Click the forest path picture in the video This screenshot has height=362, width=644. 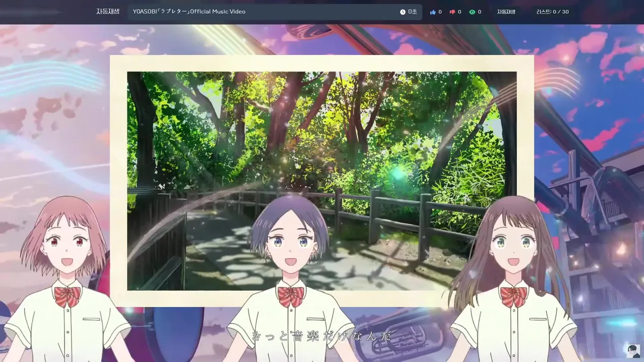coord(322,181)
